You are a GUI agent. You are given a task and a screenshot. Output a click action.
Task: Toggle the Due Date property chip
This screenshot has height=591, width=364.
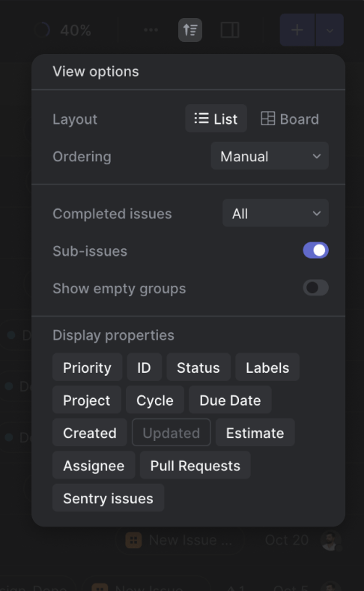pos(230,400)
